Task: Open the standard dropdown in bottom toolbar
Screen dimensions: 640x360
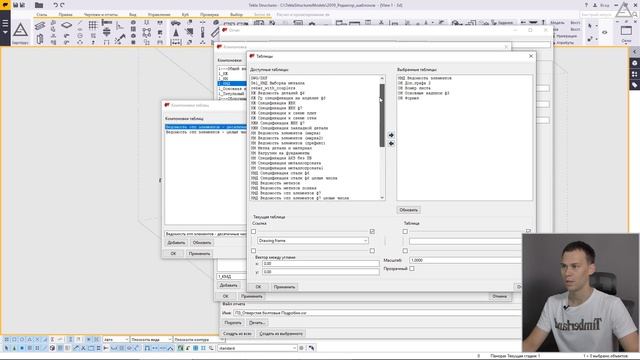Action: 257,348
